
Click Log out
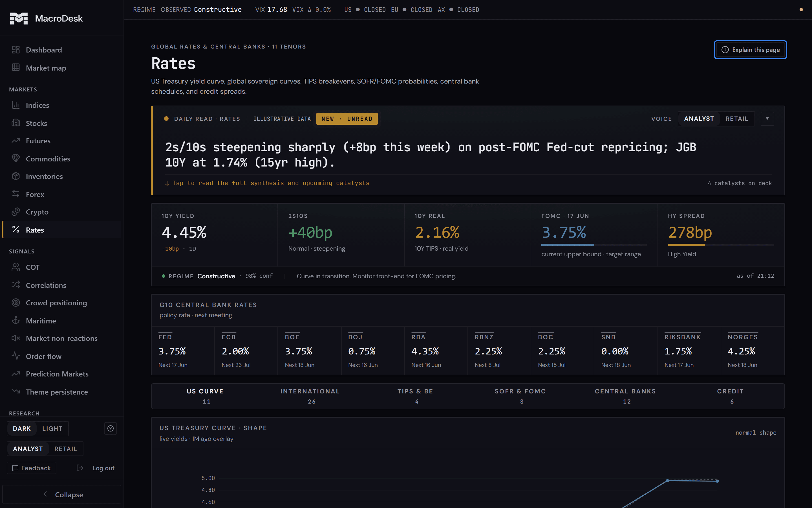coord(96,468)
